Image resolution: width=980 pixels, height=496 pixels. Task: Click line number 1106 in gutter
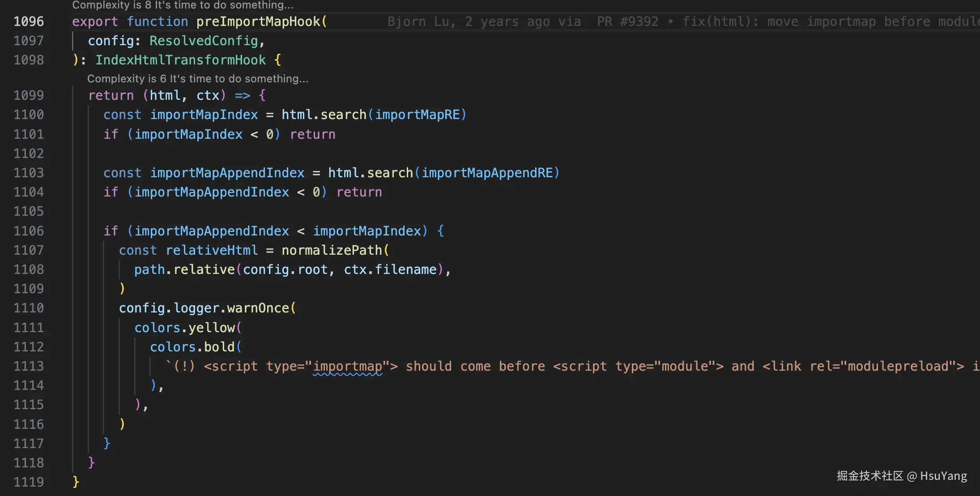(x=29, y=231)
